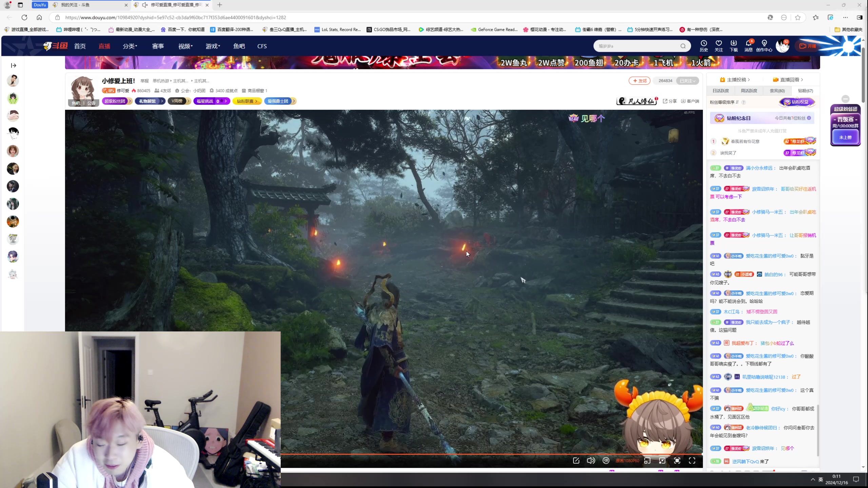Toggle the 已关注 follow state button
Image resolution: width=868 pixels, height=488 pixels.
click(687, 81)
